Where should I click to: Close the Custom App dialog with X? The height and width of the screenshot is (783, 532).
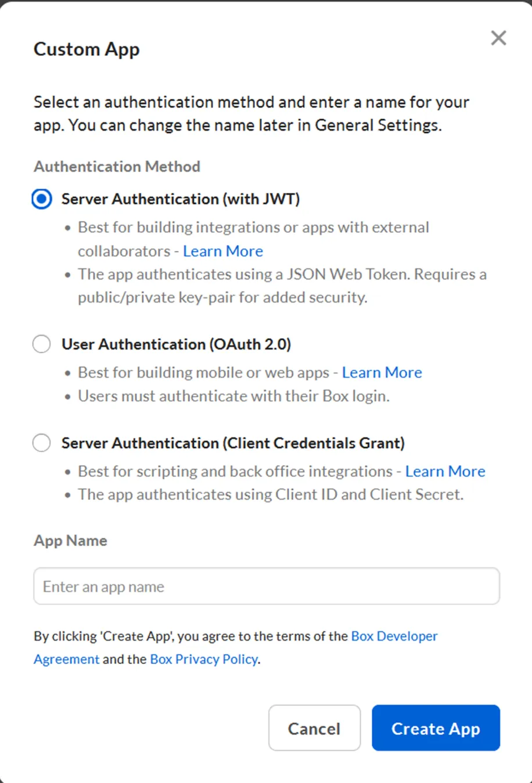tap(498, 38)
